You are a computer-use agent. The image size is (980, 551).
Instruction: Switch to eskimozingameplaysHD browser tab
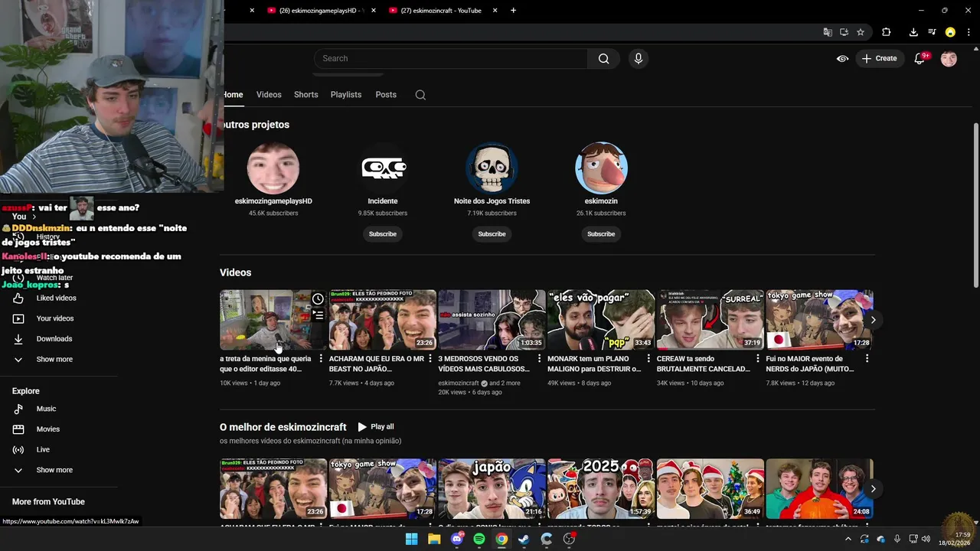point(320,11)
